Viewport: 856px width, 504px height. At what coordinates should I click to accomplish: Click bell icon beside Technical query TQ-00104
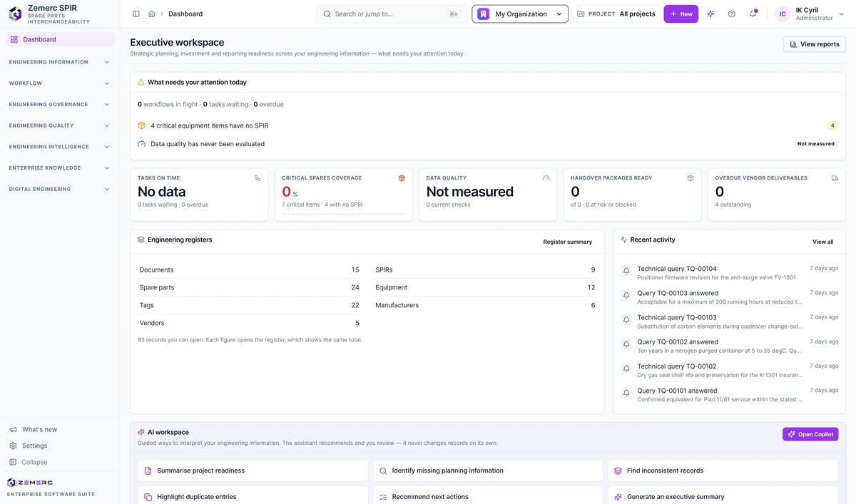626,272
